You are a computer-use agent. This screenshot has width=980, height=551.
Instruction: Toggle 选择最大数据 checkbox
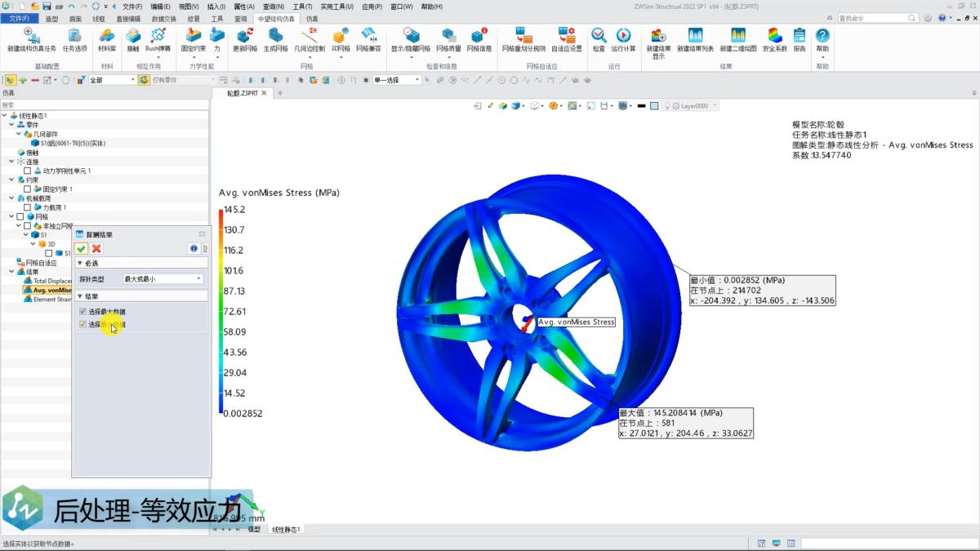(82, 312)
